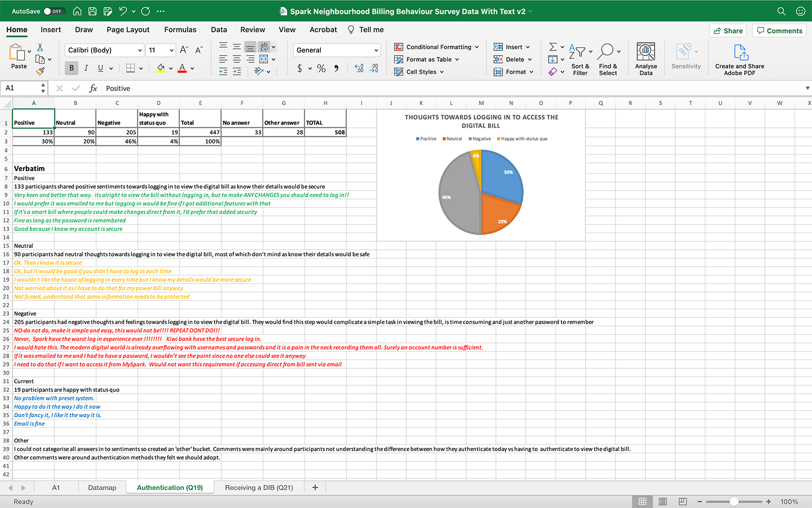This screenshot has height=508, width=812.
Task: Switch to Normal view in the status bar
Action: (642, 501)
